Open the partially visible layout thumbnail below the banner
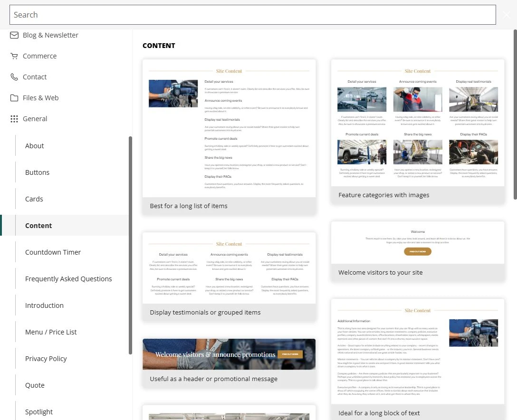This screenshot has height=420, width=517. [x=229, y=413]
